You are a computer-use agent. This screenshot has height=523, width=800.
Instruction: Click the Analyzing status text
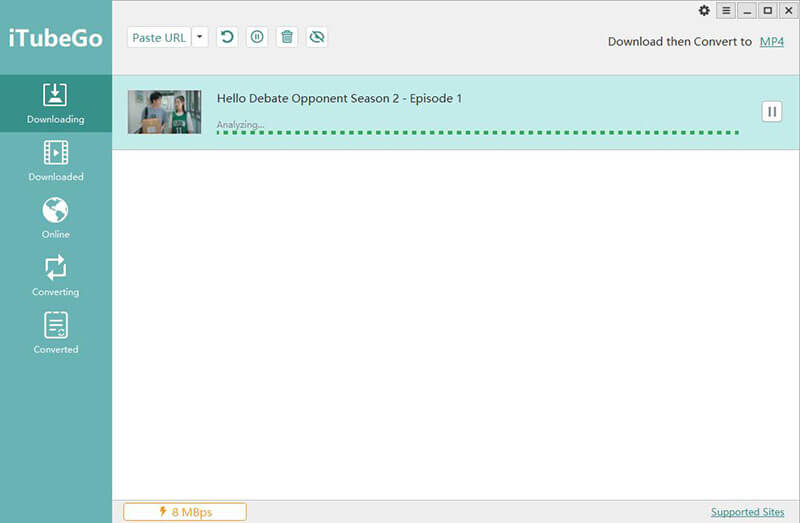(x=240, y=124)
